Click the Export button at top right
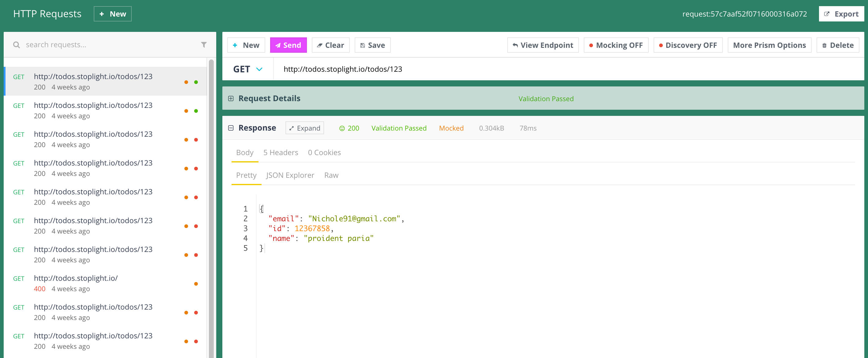This screenshot has height=358, width=868. point(841,14)
